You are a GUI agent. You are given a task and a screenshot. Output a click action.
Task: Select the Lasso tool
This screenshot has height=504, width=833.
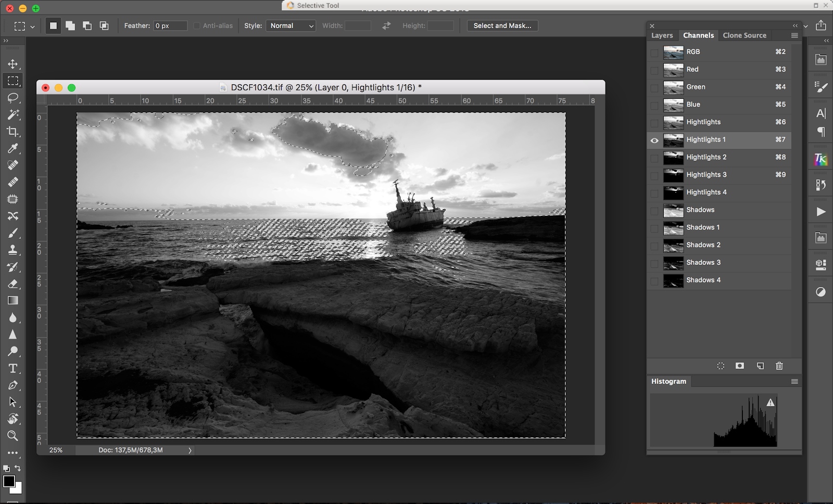(x=13, y=98)
